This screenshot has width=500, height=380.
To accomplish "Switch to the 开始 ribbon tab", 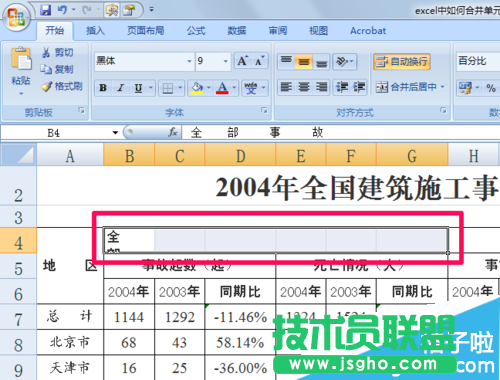I will coord(54,31).
